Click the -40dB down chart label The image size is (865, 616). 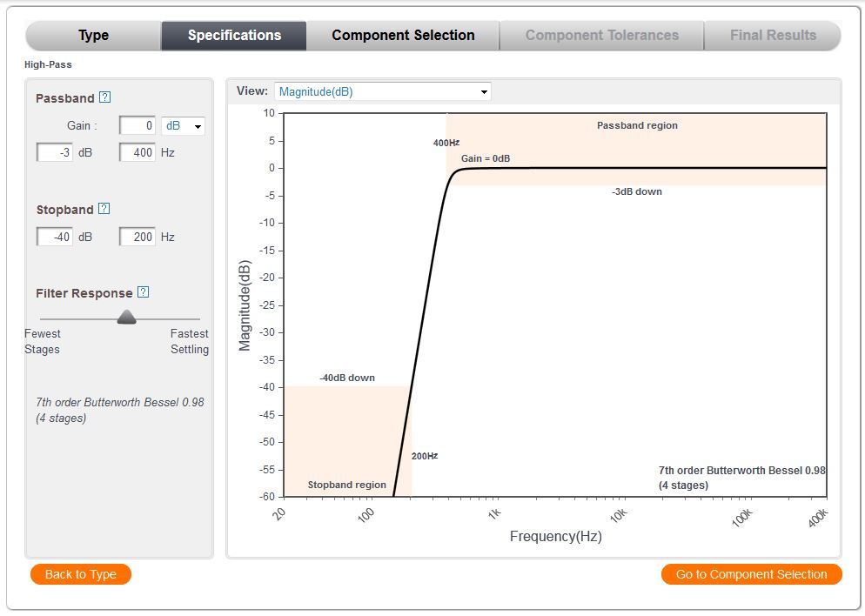coord(347,378)
